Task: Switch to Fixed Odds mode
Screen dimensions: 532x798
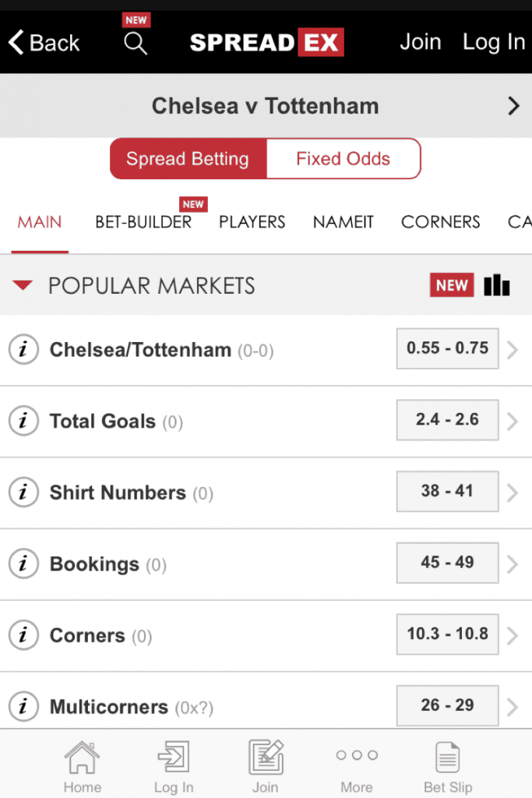Action: click(344, 158)
